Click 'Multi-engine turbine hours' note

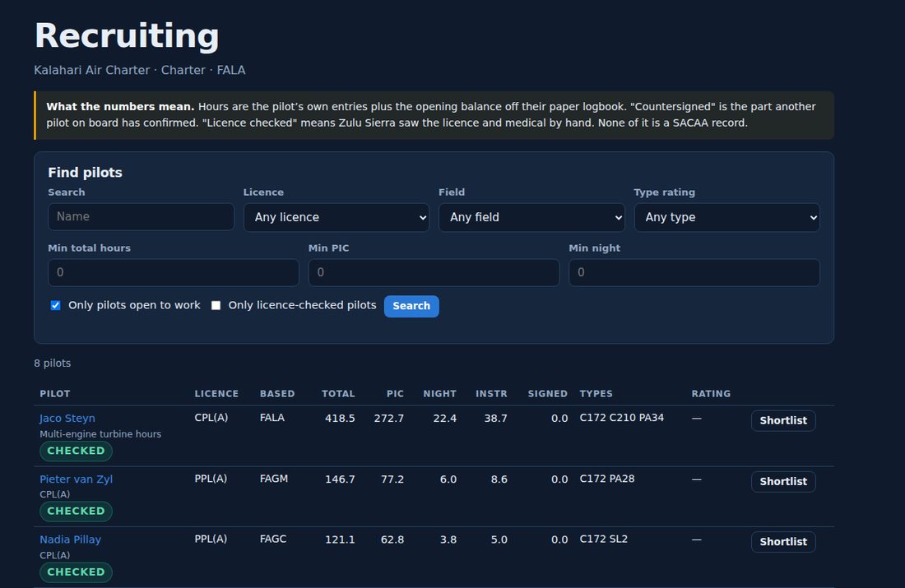tap(100, 434)
